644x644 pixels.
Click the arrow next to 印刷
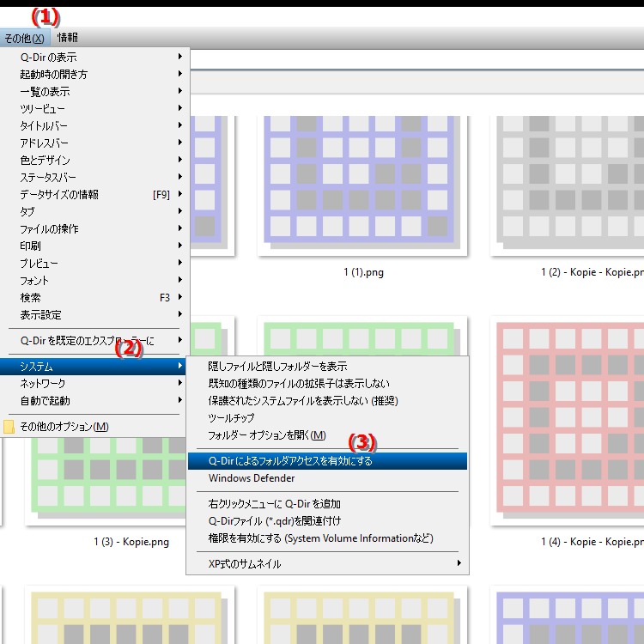[180, 246]
